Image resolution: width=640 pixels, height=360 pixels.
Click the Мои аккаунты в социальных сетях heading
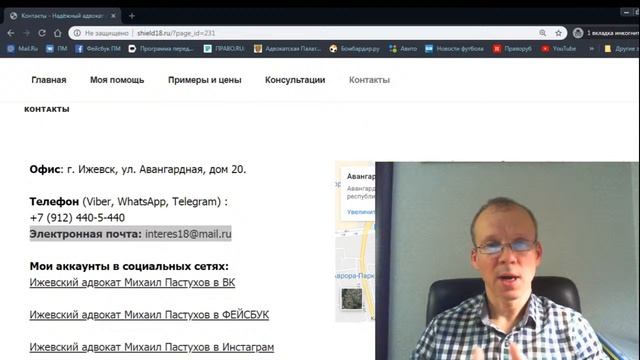click(x=129, y=266)
